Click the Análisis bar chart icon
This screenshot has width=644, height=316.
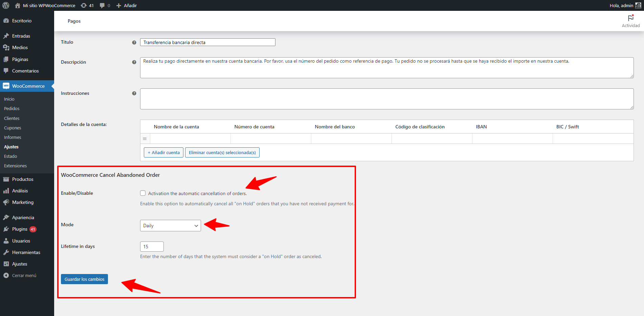click(x=6, y=191)
